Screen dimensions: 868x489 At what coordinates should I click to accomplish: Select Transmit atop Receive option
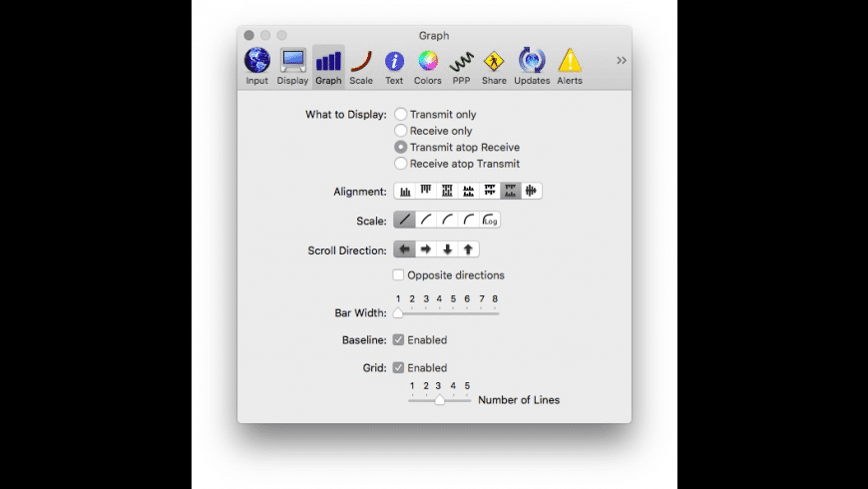tap(400, 148)
